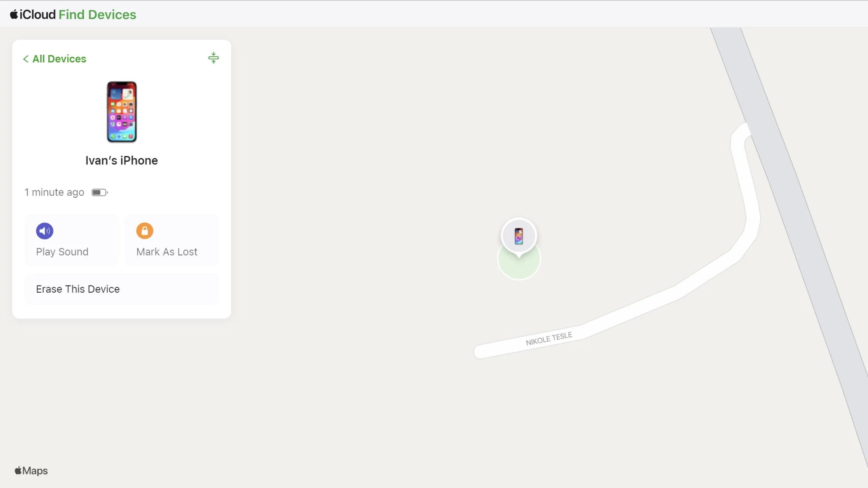Viewport: 868px width, 488px height.
Task: Collapse the device panel with the green arrows icon
Action: pyautogui.click(x=214, y=58)
